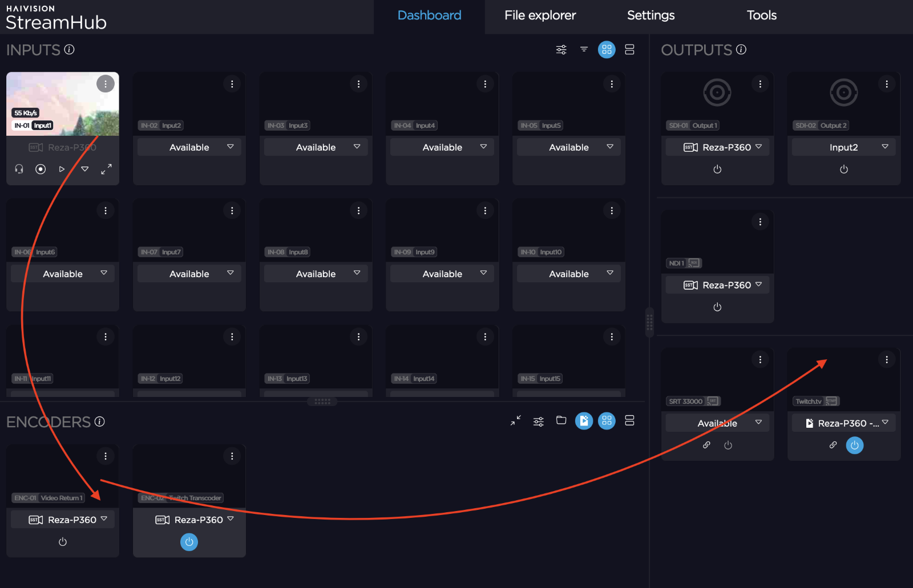Image resolution: width=913 pixels, height=588 pixels.
Task: Click the headphones icon on Input1
Action: 19,169
